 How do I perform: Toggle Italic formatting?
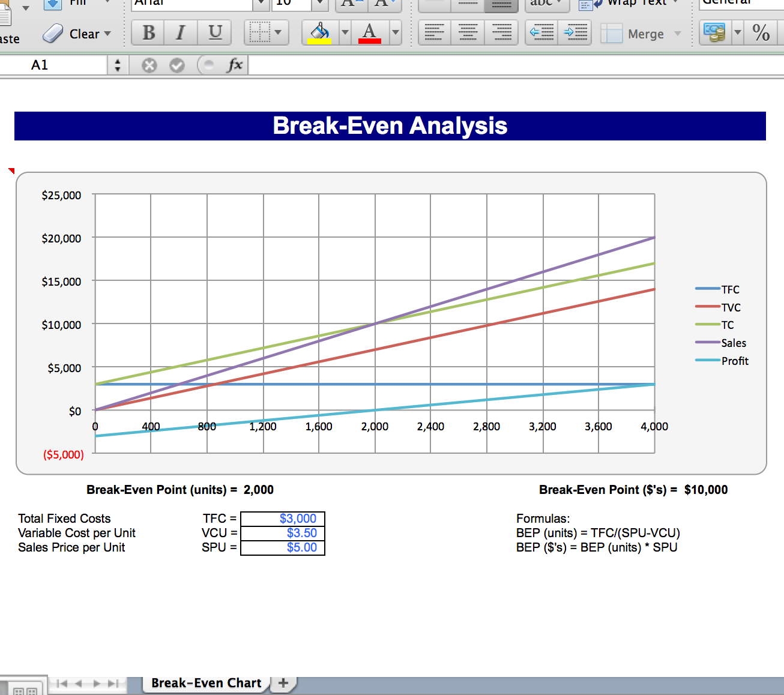tap(181, 32)
